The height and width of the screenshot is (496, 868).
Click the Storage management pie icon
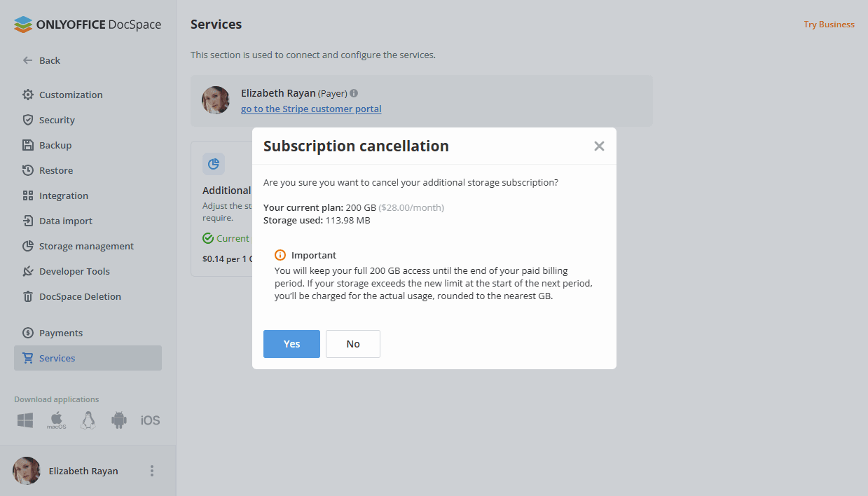coord(28,246)
